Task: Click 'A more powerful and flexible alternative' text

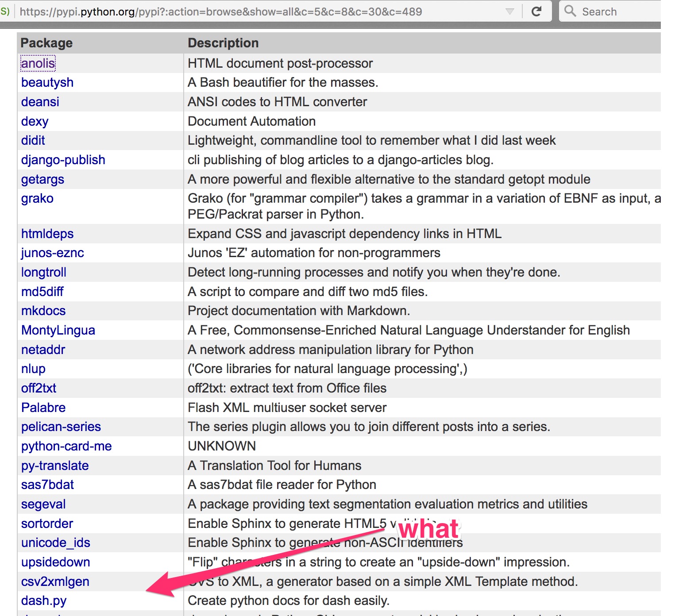Action: [x=389, y=179]
